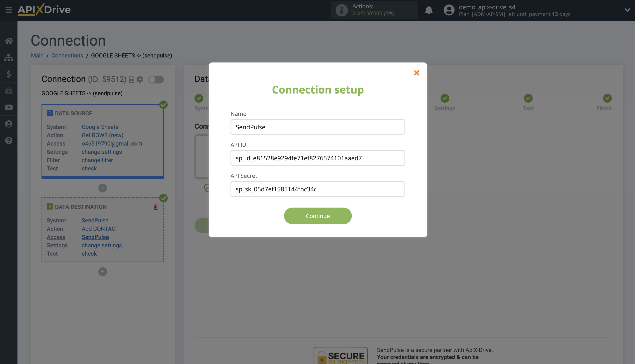Click destination Test check link
This screenshot has height=364, width=635.
pyautogui.click(x=89, y=254)
